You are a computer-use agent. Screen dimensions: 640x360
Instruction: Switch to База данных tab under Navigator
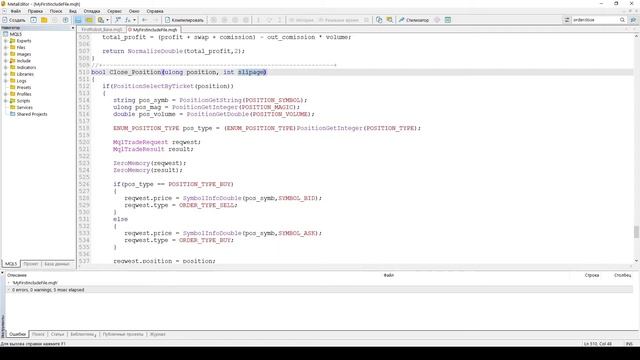tap(57, 264)
